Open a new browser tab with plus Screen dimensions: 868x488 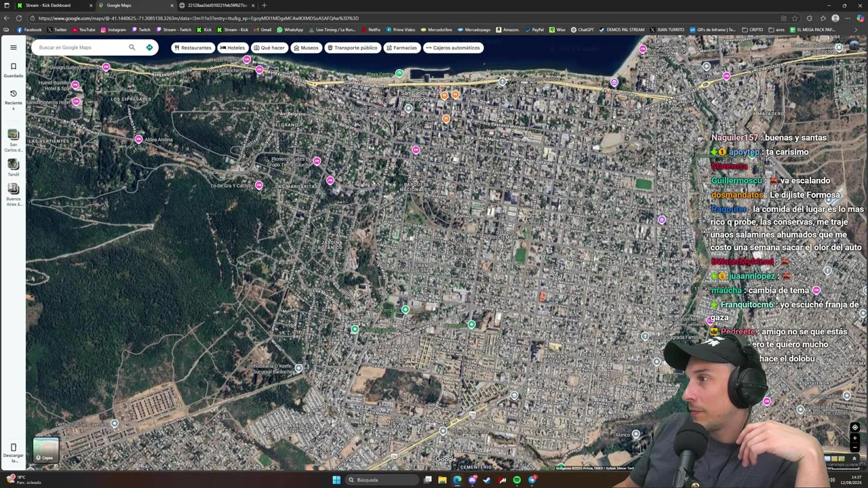point(264,5)
